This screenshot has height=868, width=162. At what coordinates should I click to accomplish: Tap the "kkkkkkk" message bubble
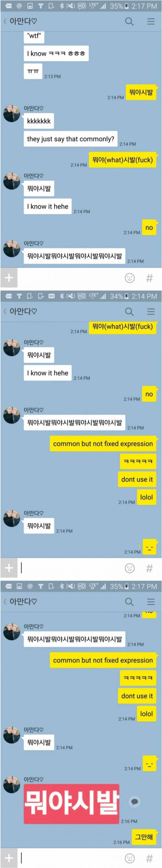[x=39, y=121]
